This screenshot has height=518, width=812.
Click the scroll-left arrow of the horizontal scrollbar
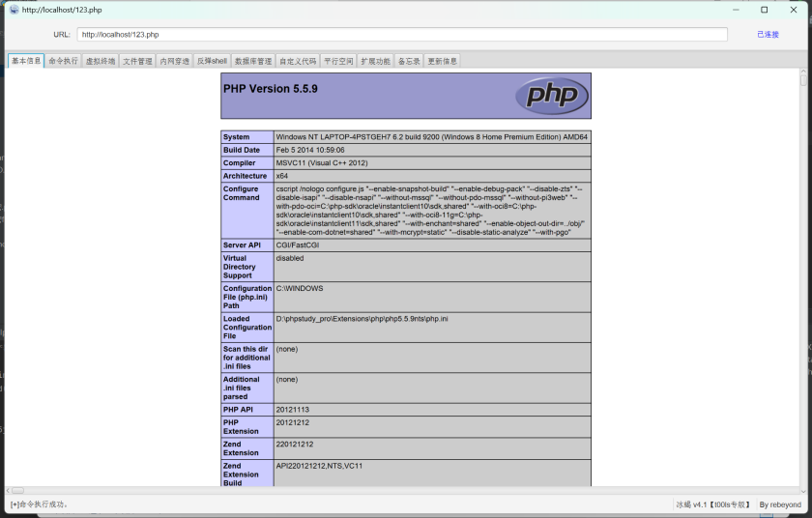tap(9, 490)
